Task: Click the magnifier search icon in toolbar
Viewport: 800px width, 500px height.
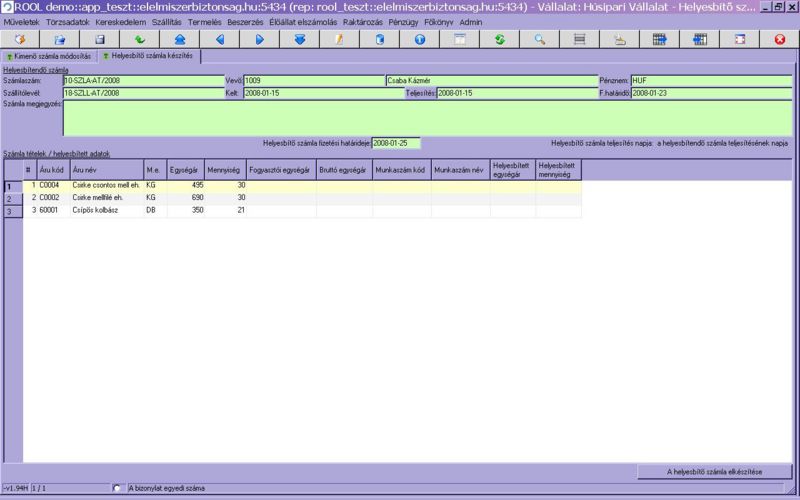Action: click(540, 39)
